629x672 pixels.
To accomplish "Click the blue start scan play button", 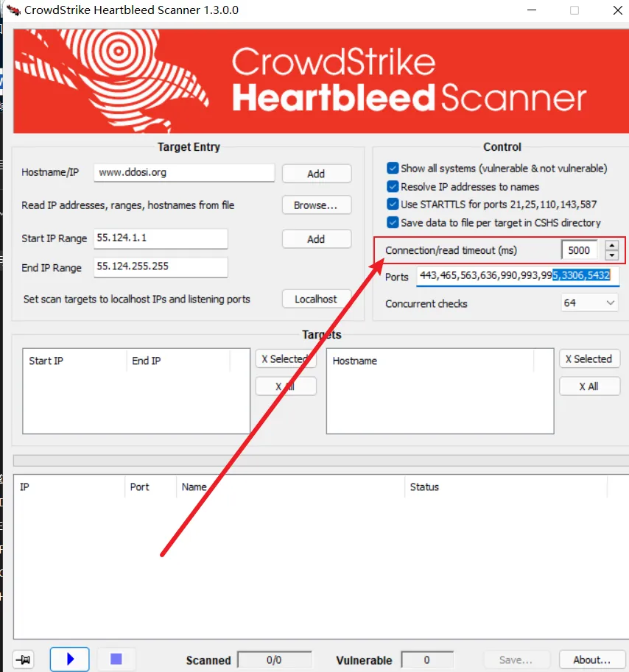I will click(70, 659).
